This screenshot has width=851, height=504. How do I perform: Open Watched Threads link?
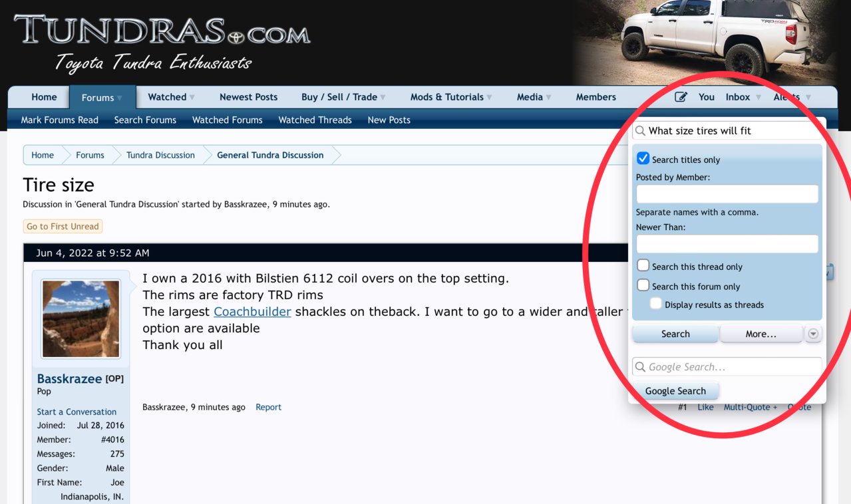point(315,120)
